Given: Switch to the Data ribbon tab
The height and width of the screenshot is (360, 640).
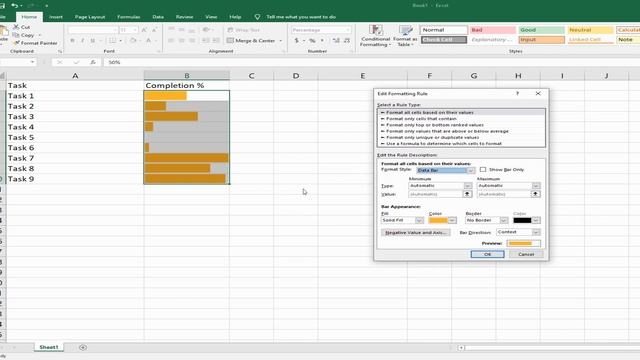Looking at the screenshot, I should (x=158, y=17).
